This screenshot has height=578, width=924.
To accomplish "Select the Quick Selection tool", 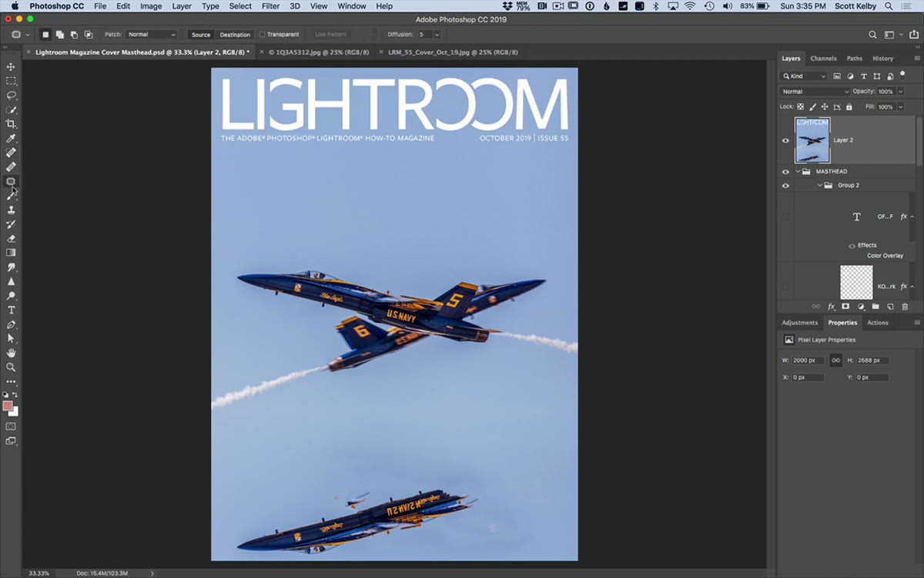I will click(11, 109).
